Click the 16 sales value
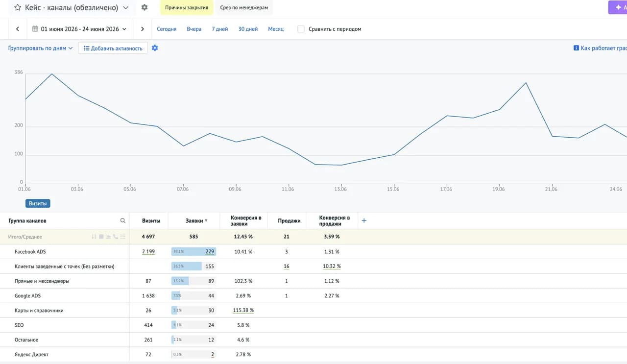This screenshot has width=627, height=364. (287, 267)
